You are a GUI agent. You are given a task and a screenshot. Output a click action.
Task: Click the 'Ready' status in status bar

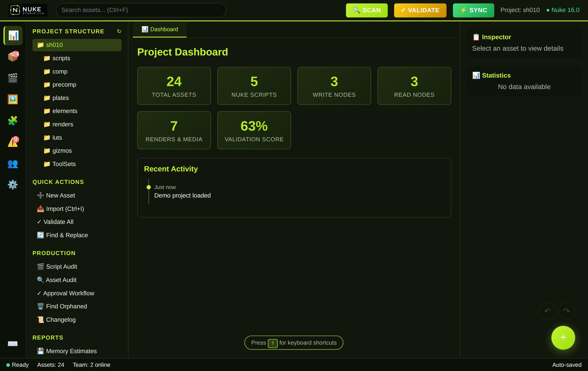tap(17, 365)
